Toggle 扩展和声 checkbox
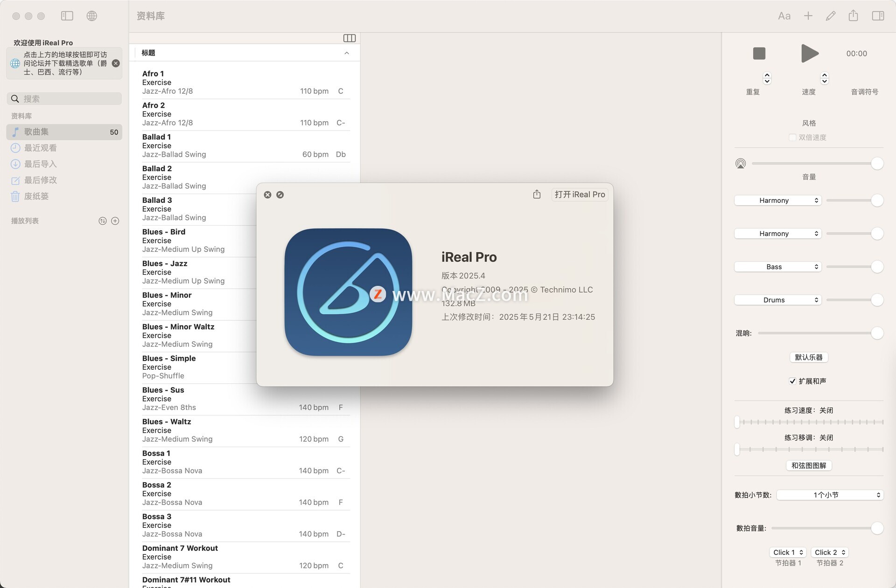The height and width of the screenshot is (588, 896). (792, 381)
